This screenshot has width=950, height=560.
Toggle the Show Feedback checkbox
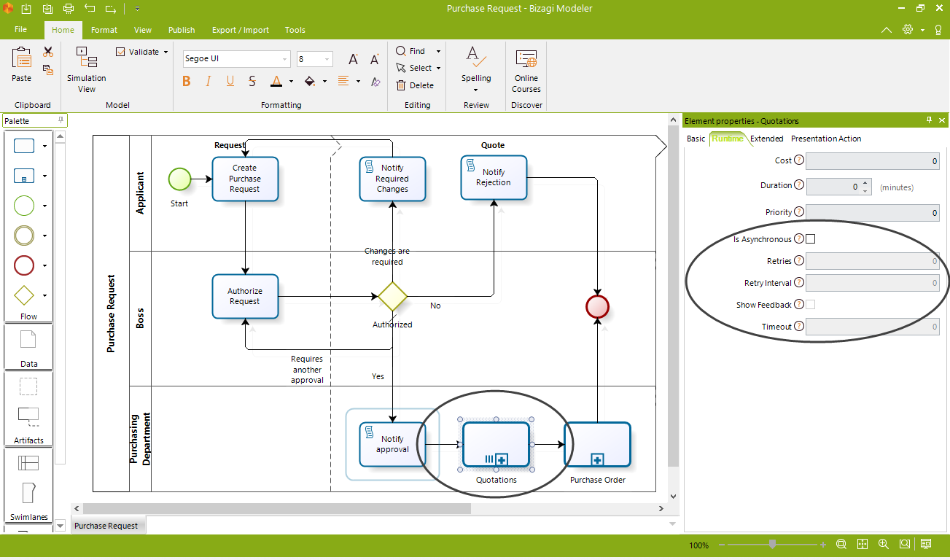click(810, 305)
